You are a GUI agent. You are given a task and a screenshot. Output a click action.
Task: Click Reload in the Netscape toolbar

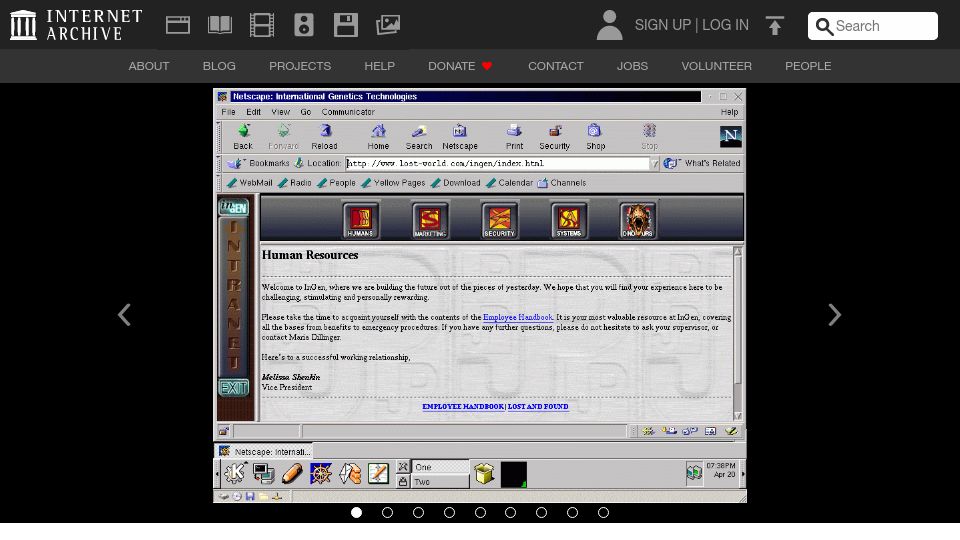(x=324, y=137)
